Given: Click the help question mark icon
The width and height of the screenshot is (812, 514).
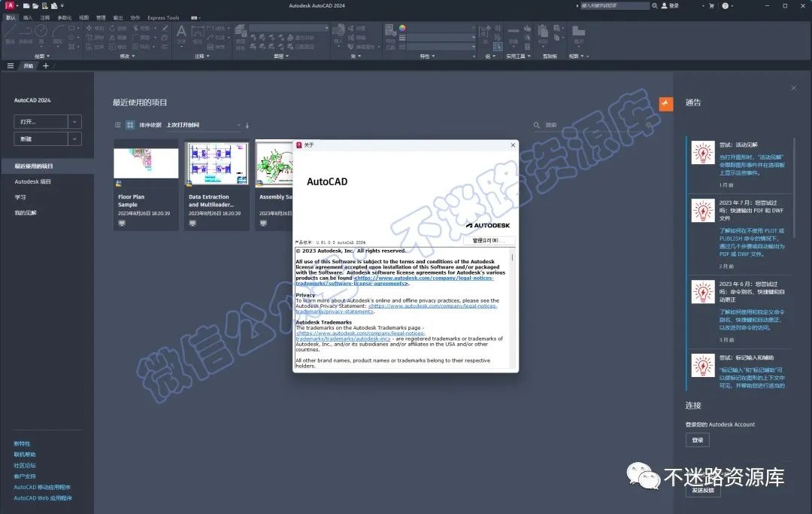Looking at the screenshot, I should [725, 6].
